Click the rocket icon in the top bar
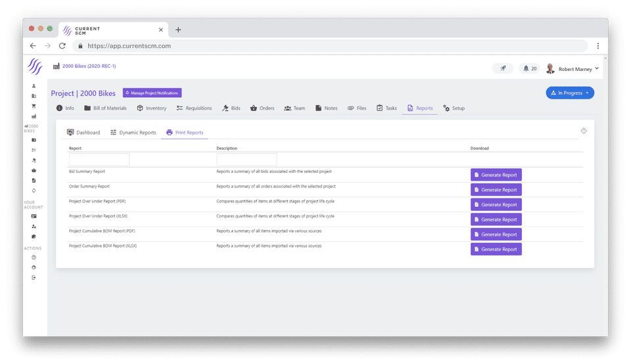This screenshot has height=364, width=631. [x=503, y=68]
